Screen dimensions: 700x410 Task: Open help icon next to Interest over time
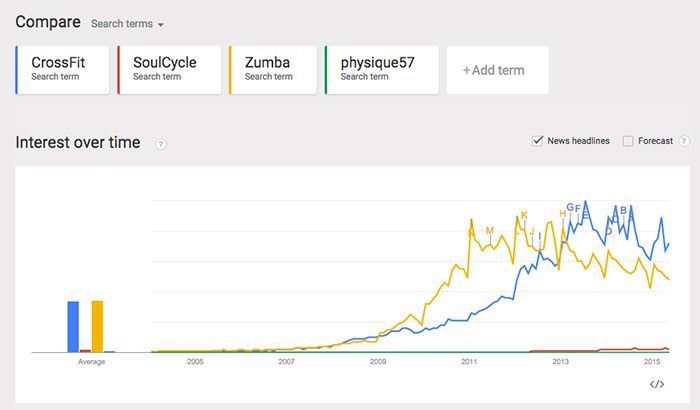161,144
